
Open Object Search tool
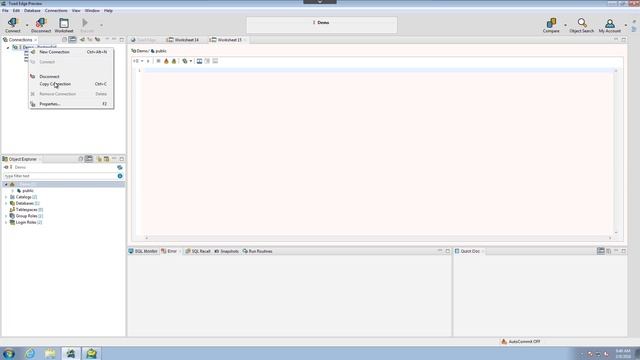[x=582, y=25]
